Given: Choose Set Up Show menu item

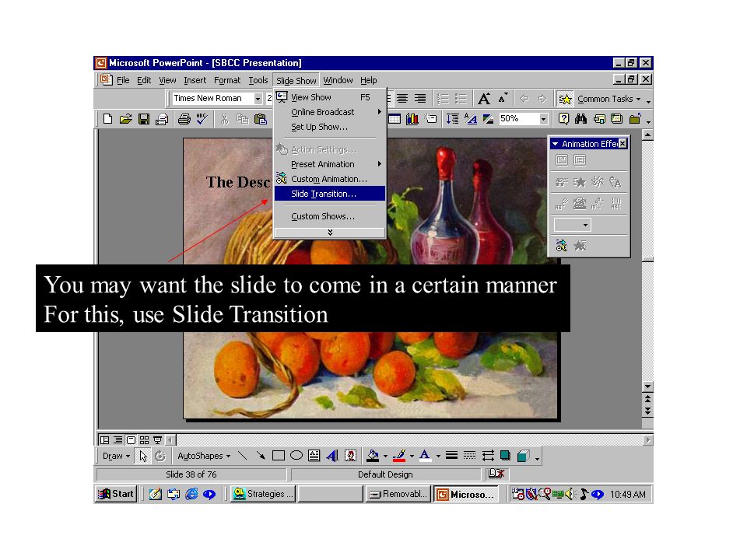Looking at the screenshot, I should (x=330, y=127).
